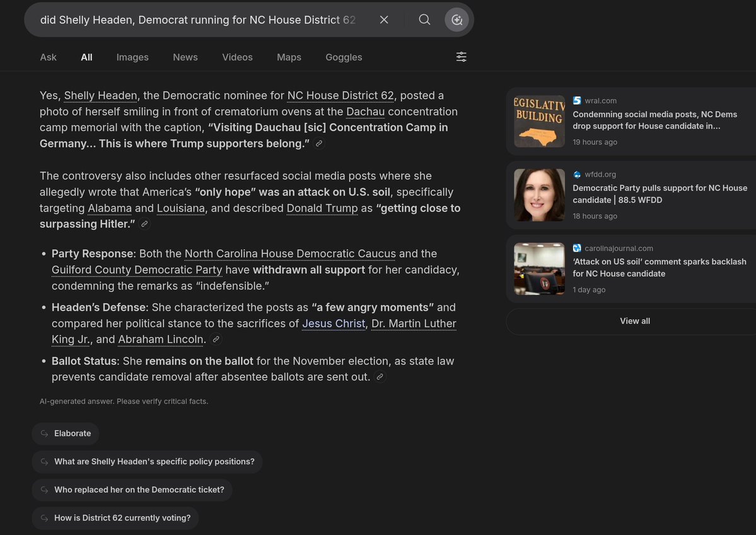The width and height of the screenshot is (756, 535).
Task: Clear the search query with the X icon
Action: [x=384, y=20]
